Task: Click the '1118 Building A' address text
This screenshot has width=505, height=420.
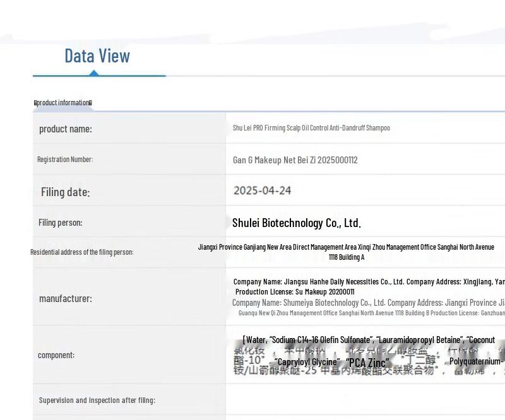Action: [x=347, y=257]
